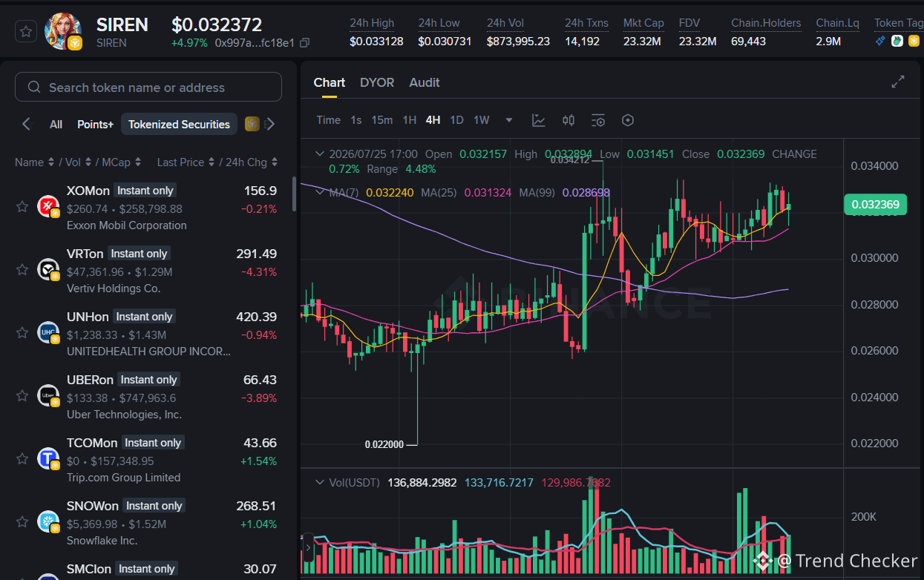924x580 pixels.
Task: Switch to the Audit tab
Action: tap(425, 82)
